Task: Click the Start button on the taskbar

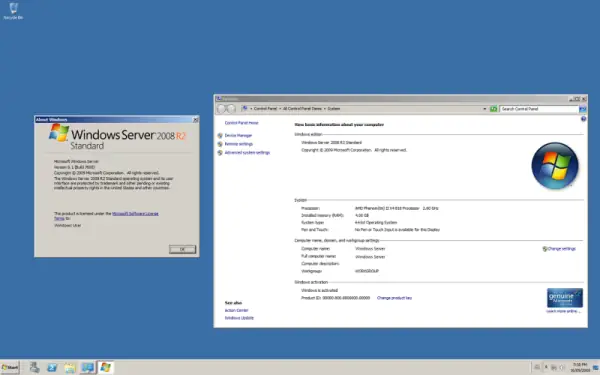Action: click(10, 367)
